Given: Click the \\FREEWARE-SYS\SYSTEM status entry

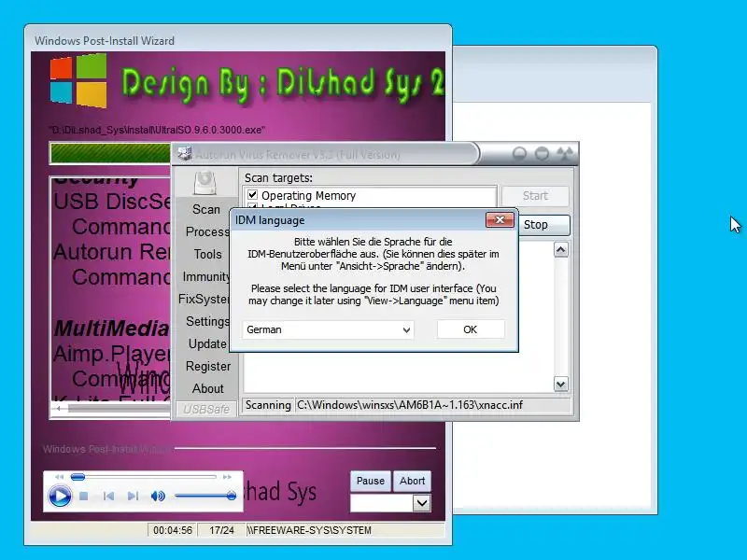Looking at the screenshot, I should (309, 530).
